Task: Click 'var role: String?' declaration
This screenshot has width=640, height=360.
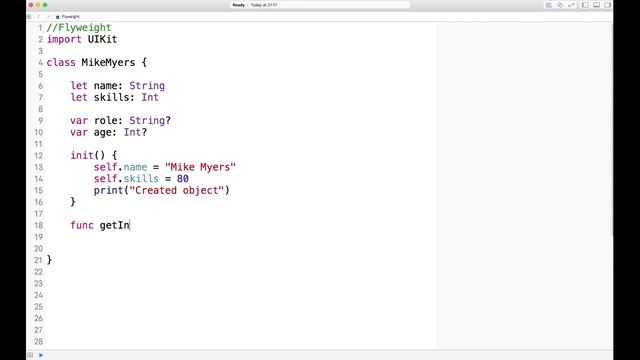Action: point(120,120)
